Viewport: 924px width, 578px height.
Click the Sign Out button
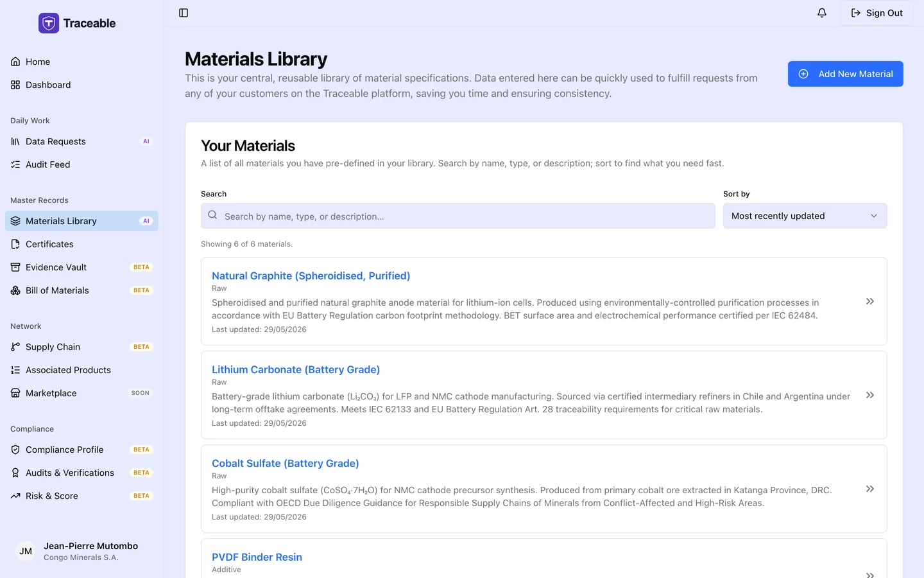(877, 13)
